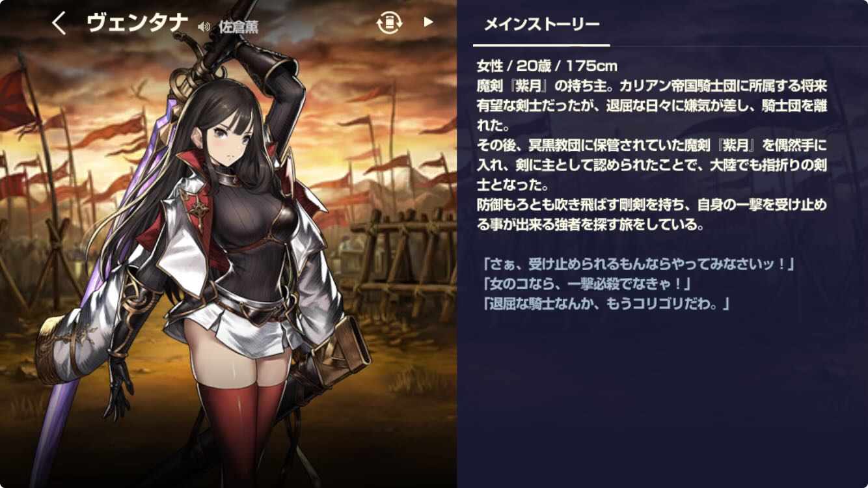Screen dimensions: 868x488
Task: Play voice sample via the speaker icon
Action: pos(204,27)
